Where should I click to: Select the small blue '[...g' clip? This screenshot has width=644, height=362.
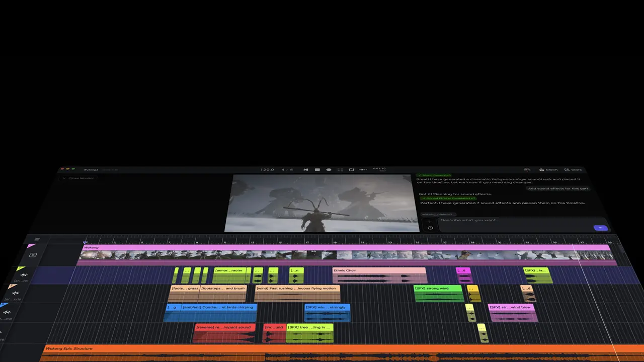tap(172, 313)
